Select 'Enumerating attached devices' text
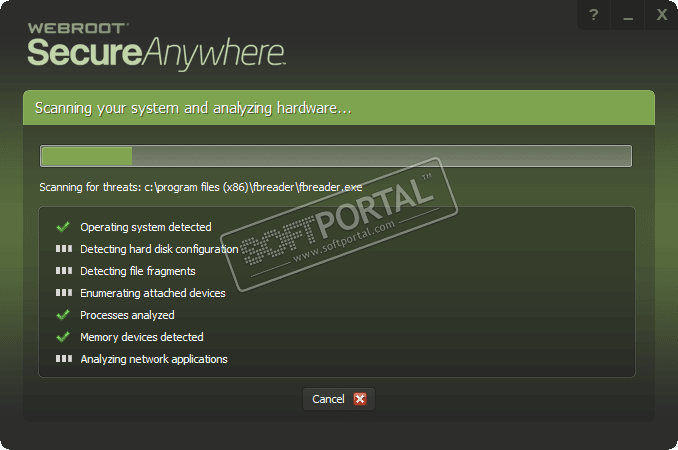Viewport: 678px width, 450px height. point(153,293)
